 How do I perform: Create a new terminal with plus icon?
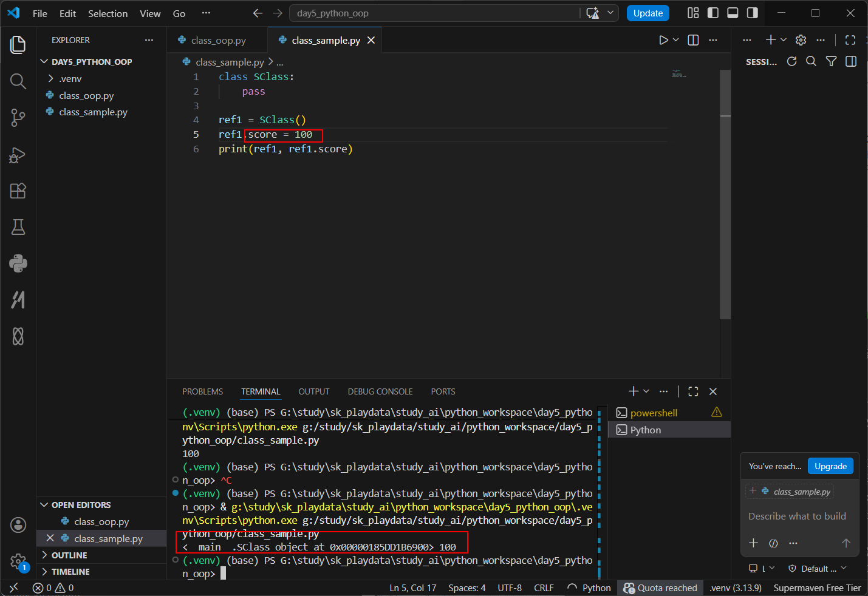tap(634, 391)
